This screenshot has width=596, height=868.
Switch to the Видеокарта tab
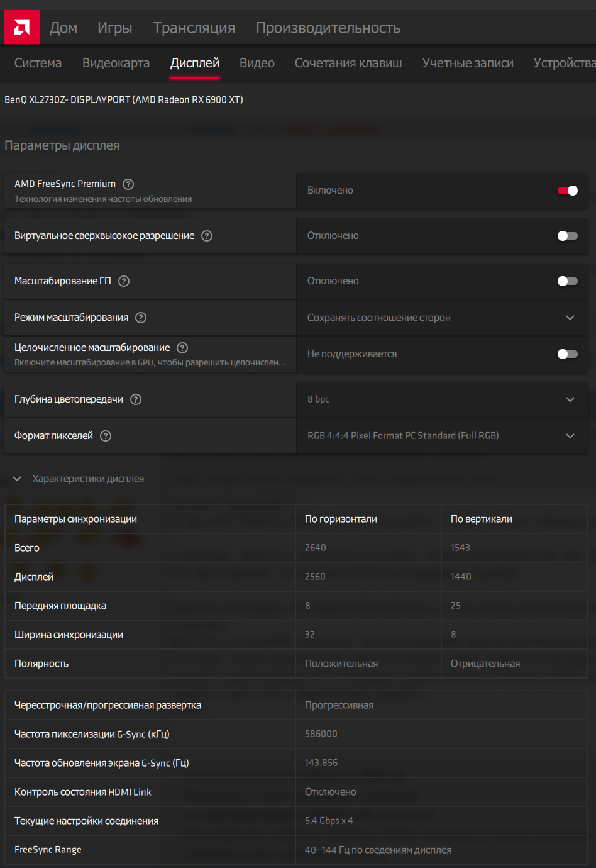116,63
